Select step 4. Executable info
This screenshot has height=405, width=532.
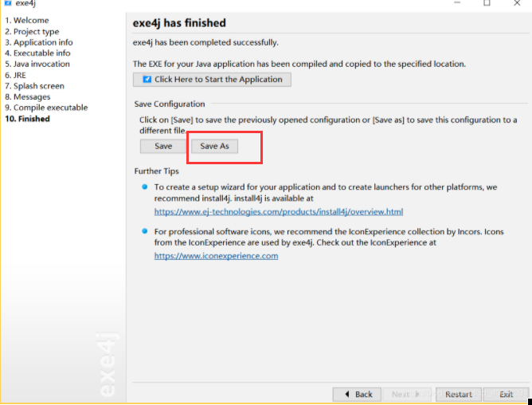coord(37,53)
